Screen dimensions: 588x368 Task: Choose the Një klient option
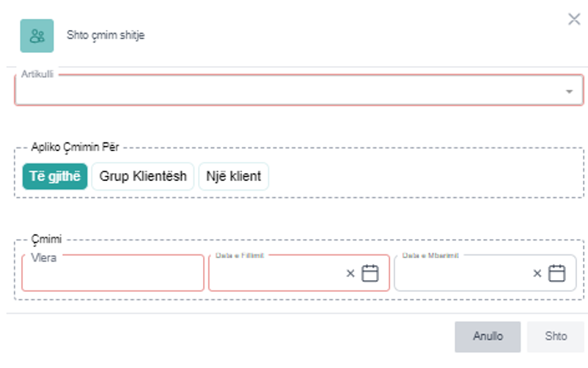(233, 177)
